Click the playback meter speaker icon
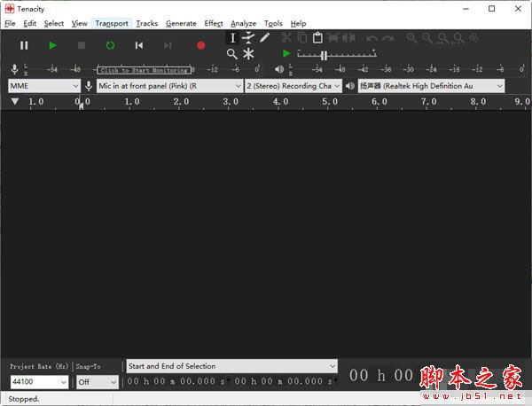This screenshot has height=406, width=532. pos(279,69)
